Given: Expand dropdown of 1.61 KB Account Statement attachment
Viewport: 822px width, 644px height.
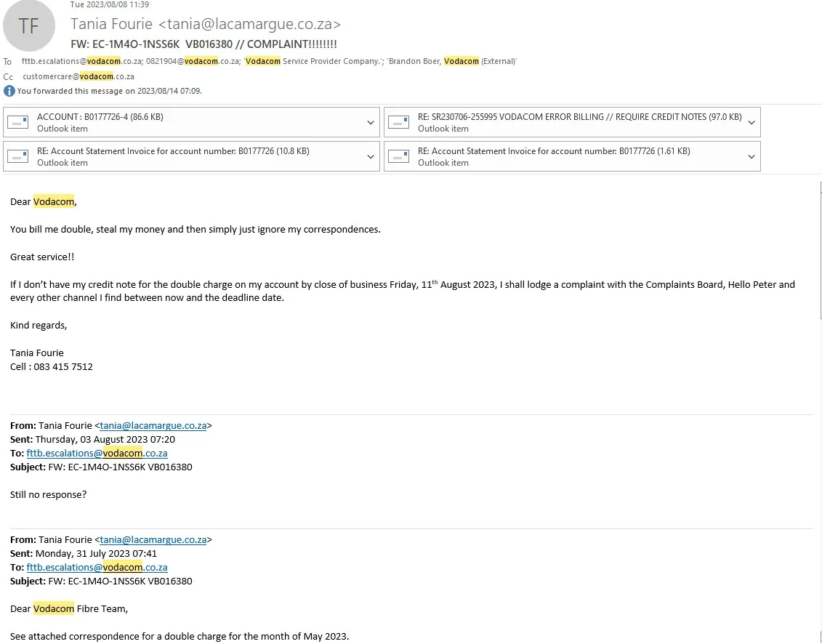Looking at the screenshot, I should coord(752,157).
